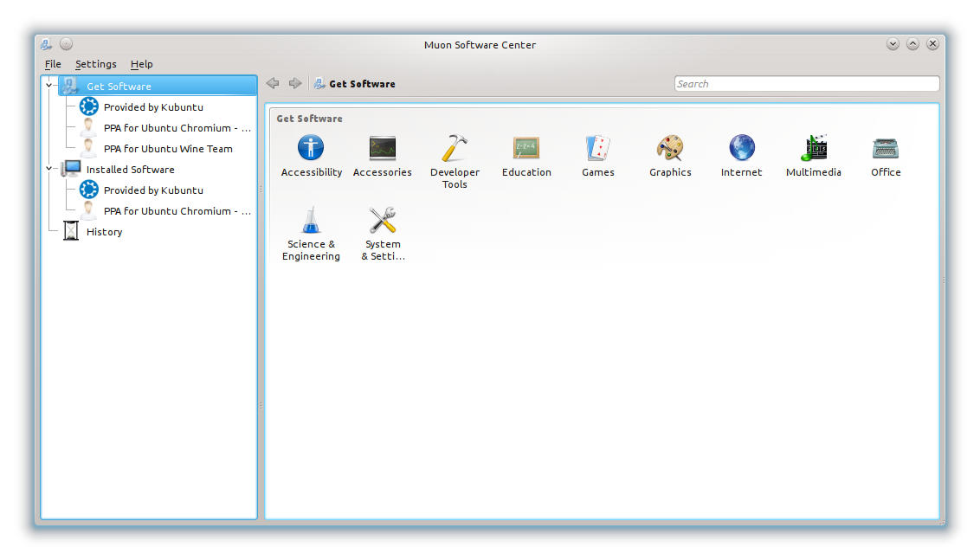Open the Internet globe icon
Screen dimensions: 980x560
742,148
